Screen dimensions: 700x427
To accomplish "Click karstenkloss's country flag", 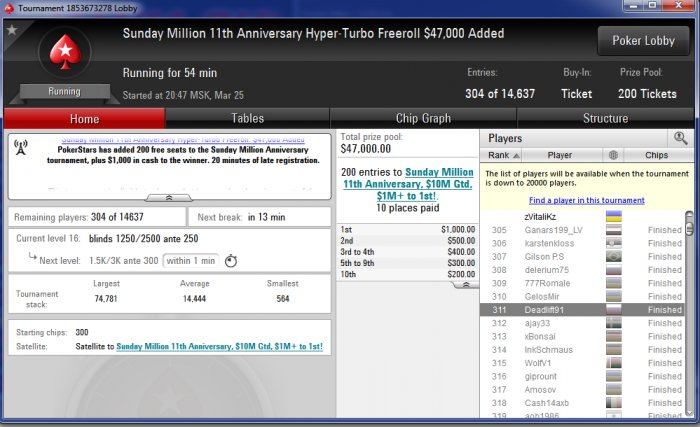I will click(614, 243).
